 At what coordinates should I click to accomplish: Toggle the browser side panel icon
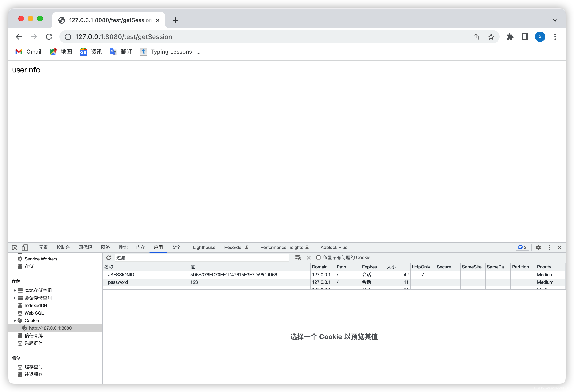click(525, 37)
